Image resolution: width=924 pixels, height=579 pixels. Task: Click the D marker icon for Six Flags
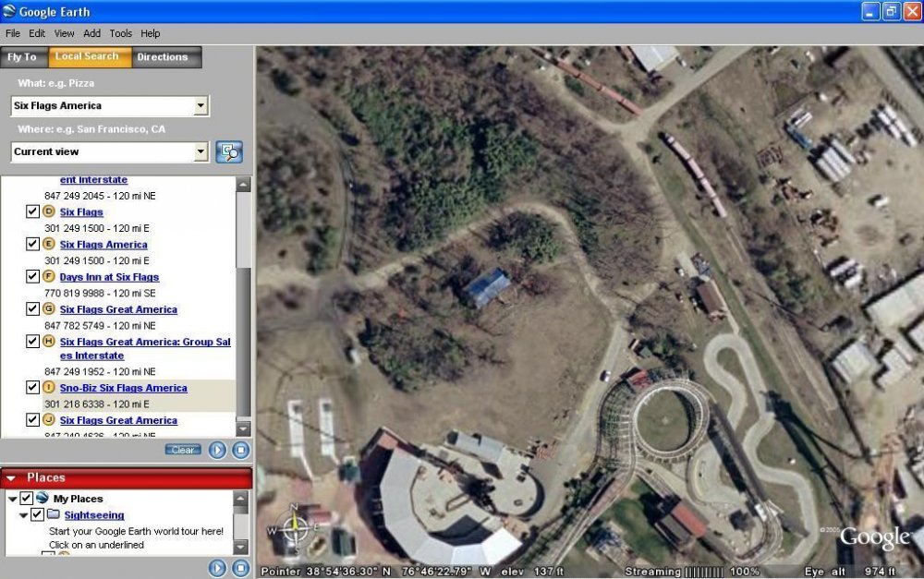[x=49, y=212]
